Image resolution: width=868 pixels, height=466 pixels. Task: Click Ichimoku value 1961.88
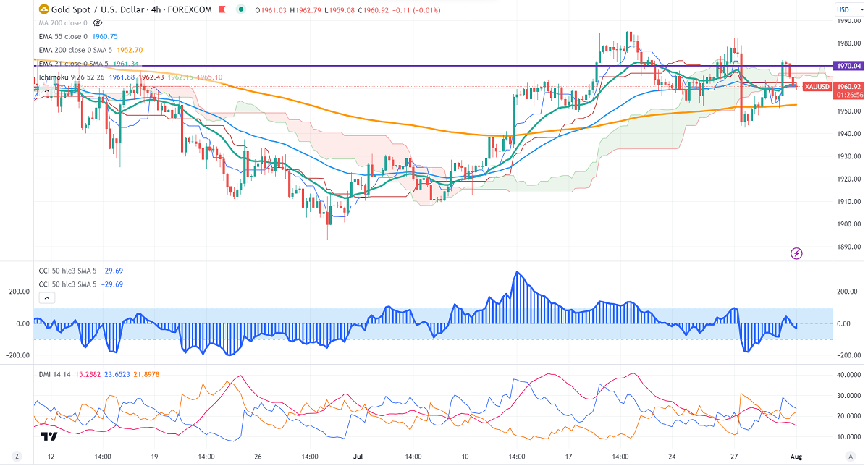point(122,77)
